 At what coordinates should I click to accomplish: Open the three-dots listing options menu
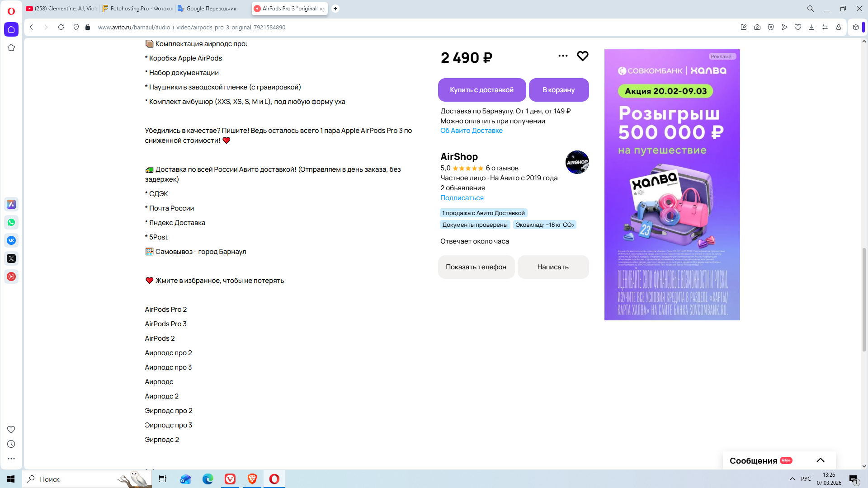(563, 56)
